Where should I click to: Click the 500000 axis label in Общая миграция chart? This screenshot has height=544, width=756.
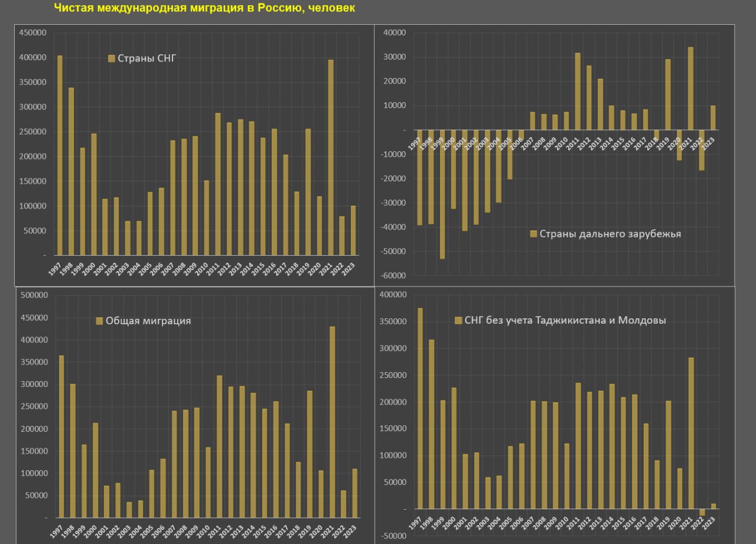(x=35, y=295)
